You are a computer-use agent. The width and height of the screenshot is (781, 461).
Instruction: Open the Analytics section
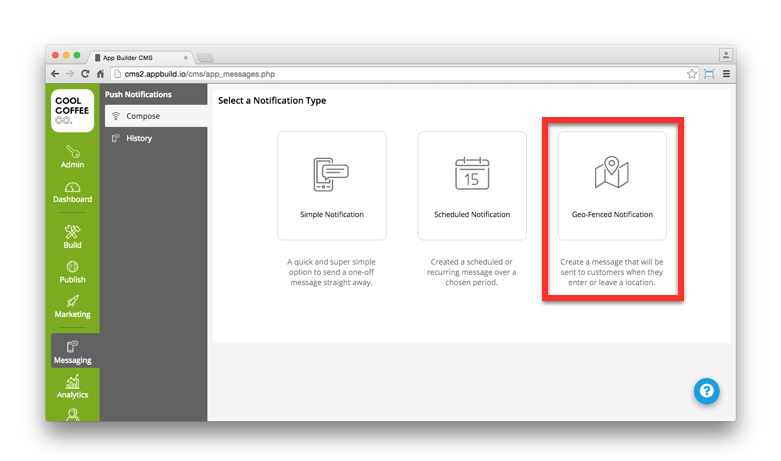(x=72, y=387)
